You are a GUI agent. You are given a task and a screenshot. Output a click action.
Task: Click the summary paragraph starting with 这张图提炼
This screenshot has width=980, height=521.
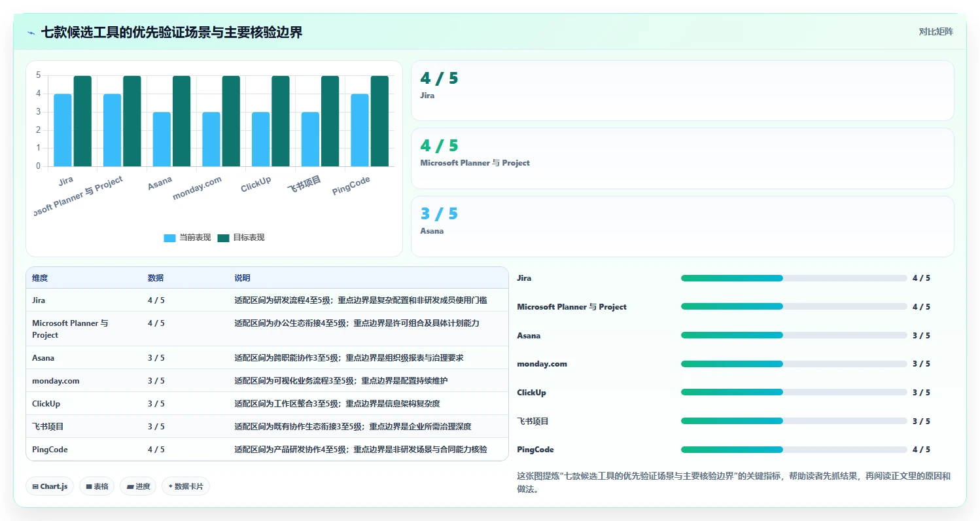pyautogui.click(x=733, y=482)
